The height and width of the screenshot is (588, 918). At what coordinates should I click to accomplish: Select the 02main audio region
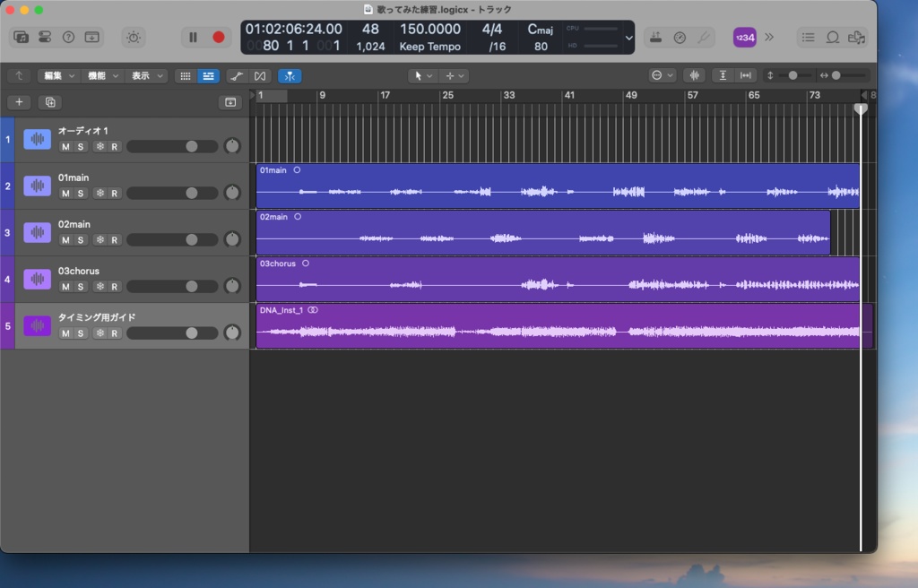point(543,232)
